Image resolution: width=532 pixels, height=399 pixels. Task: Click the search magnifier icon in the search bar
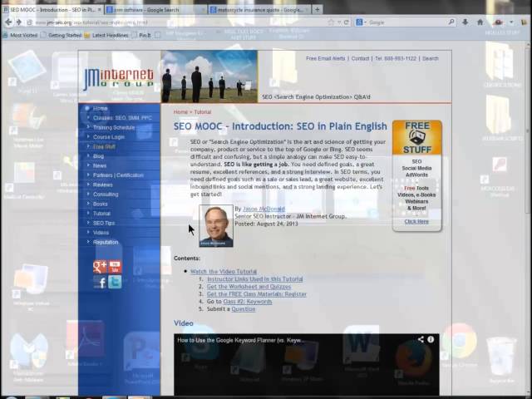(451, 22)
